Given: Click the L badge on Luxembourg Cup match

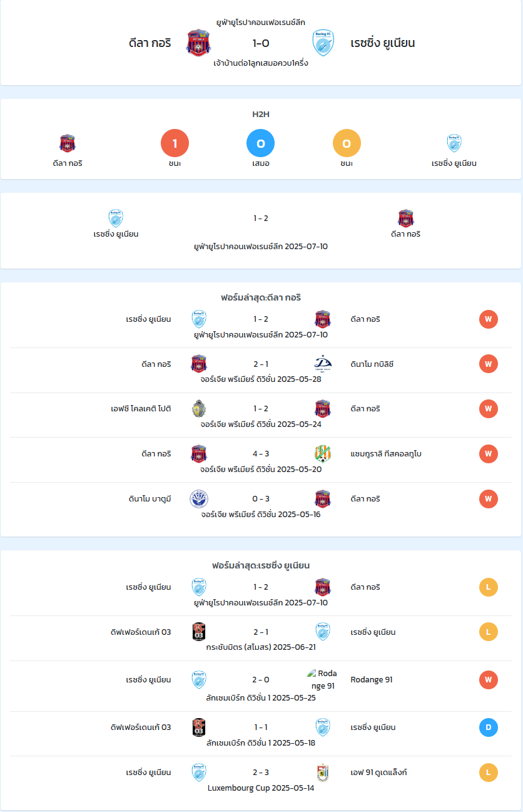Looking at the screenshot, I should click(489, 773).
